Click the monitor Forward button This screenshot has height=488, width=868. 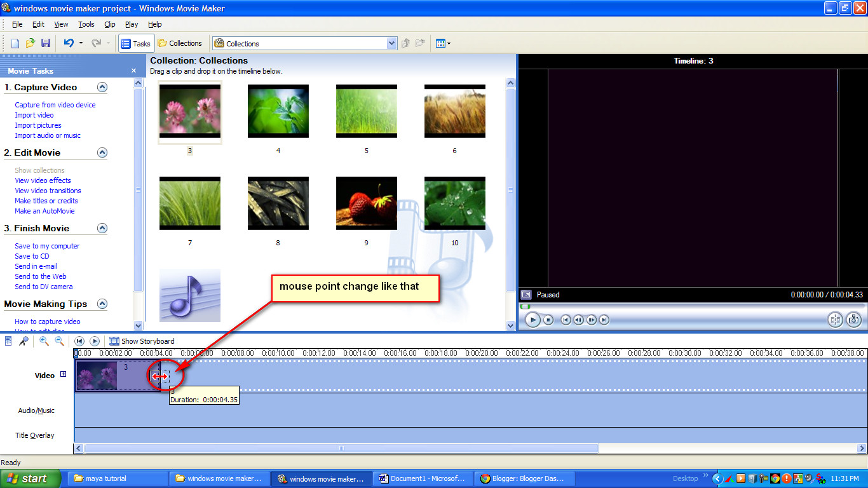(604, 320)
